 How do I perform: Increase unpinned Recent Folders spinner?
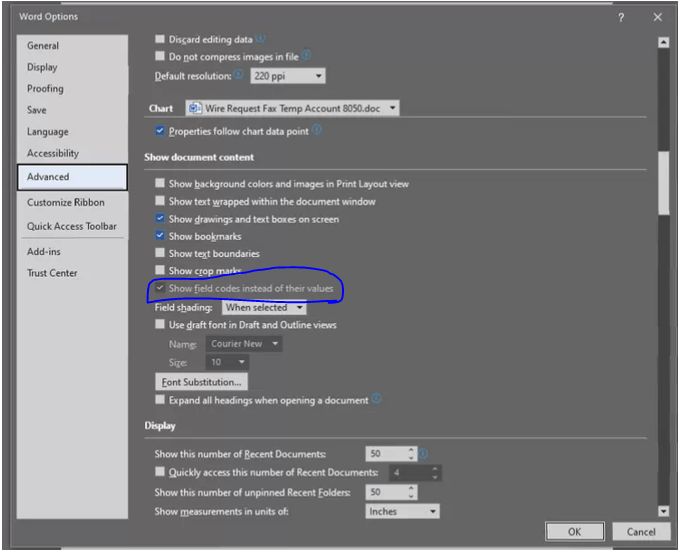(411, 488)
